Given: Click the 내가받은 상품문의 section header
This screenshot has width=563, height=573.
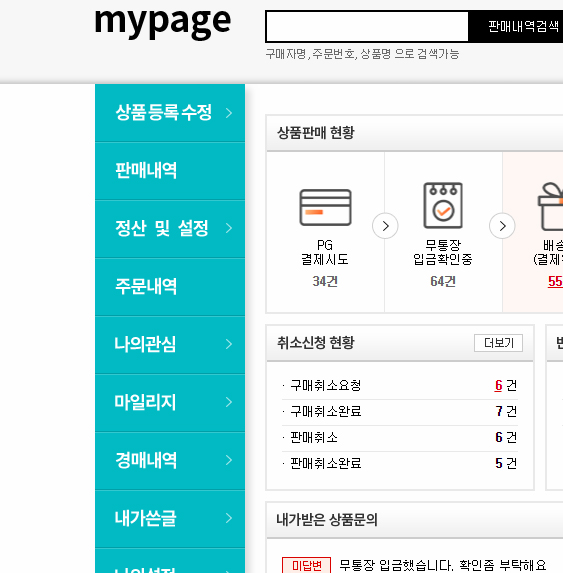Looking at the screenshot, I should pyautogui.click(x=327, y=520).
